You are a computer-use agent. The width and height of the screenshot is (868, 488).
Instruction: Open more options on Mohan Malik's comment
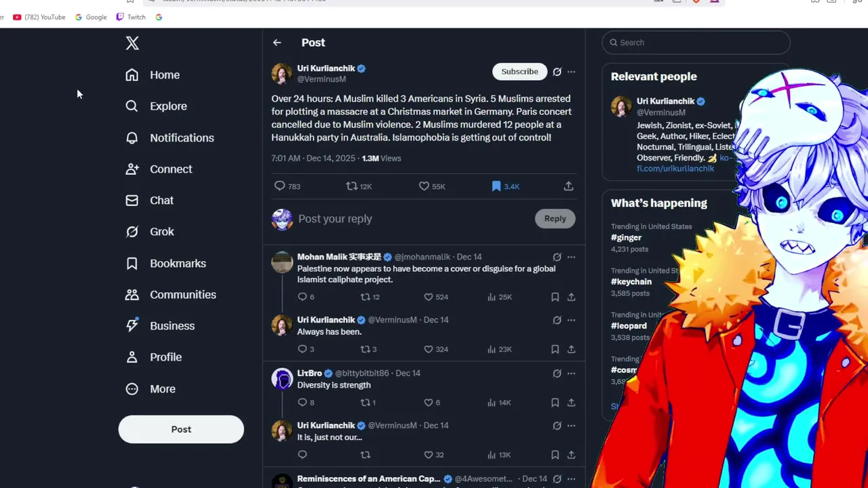pyautogui.click(x=571, y=257)
